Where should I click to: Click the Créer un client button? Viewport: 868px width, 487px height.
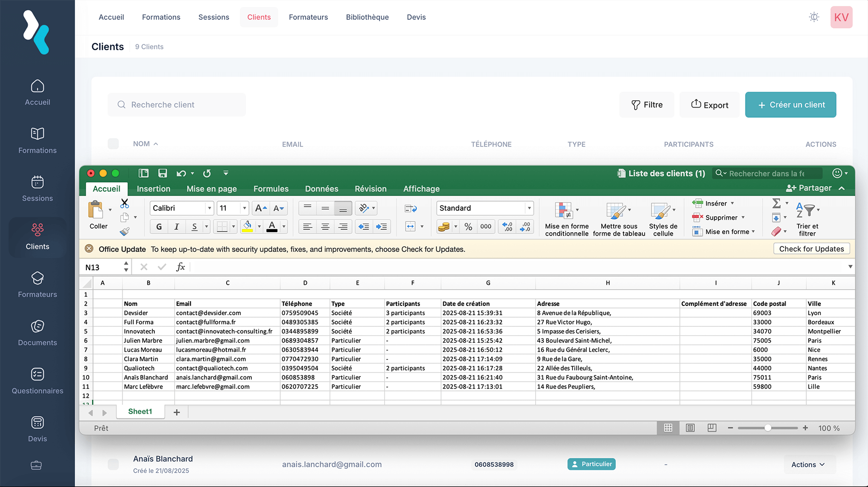pos(790,105)
